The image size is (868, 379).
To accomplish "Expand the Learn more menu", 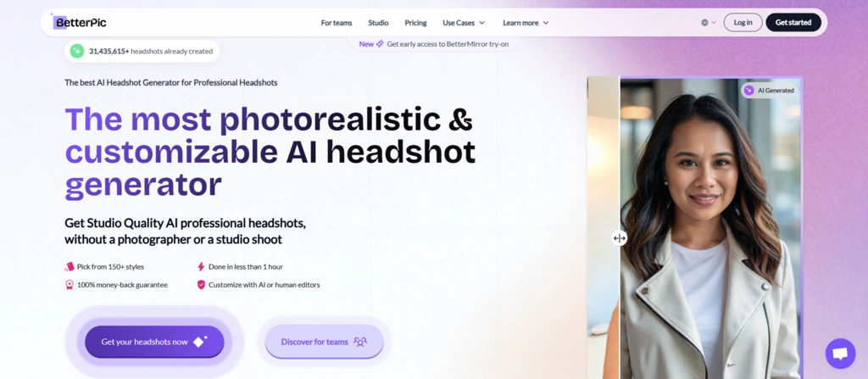I will coord(526,23).
